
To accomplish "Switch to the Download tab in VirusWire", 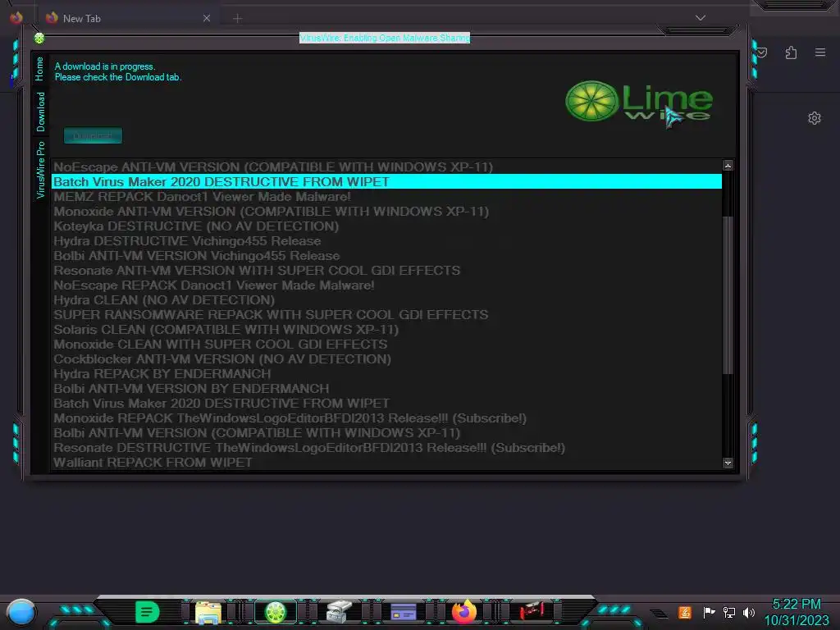I will click(x=41, y=112).
